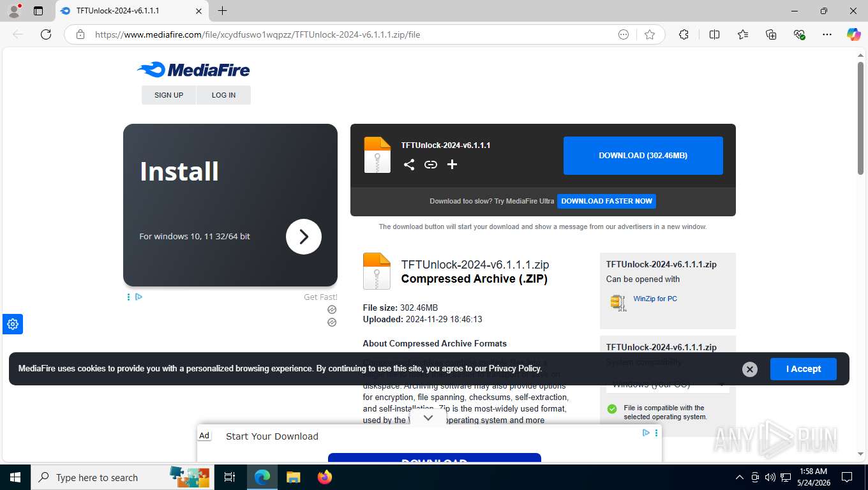
Task: Open the Edge profile icon
Action: point(14,11)
